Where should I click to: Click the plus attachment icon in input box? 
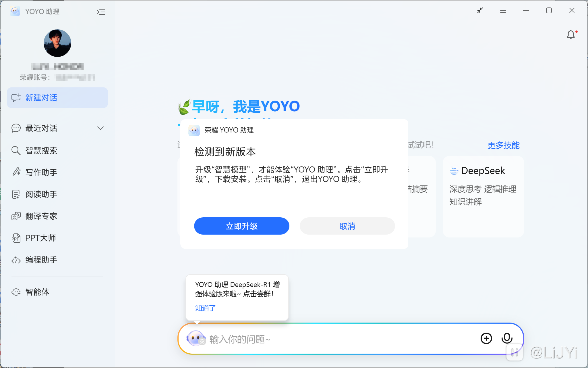486,338
